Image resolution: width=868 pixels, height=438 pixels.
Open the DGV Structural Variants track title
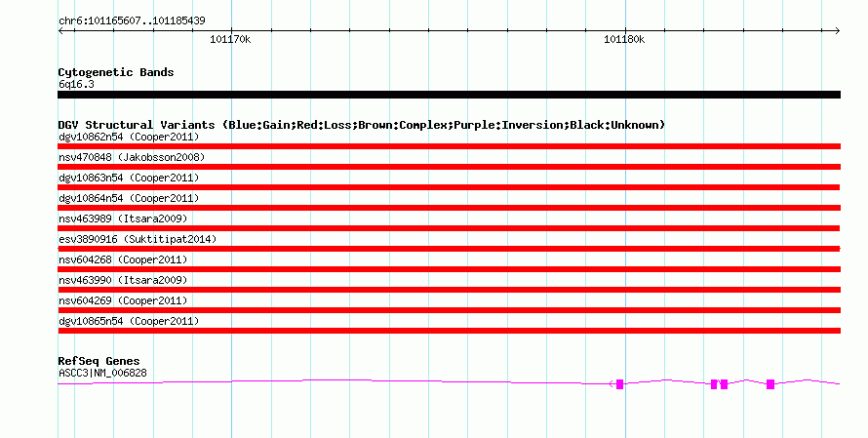362,125
